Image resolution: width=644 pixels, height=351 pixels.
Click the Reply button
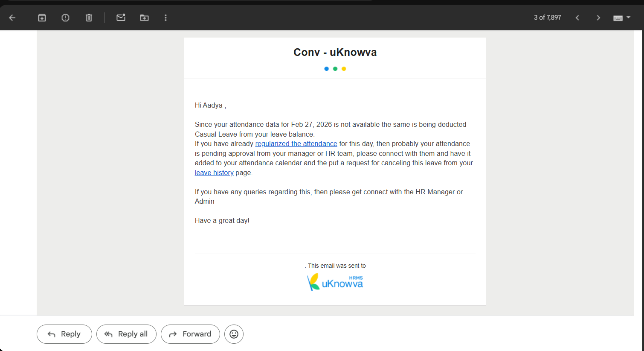click(x=64, y=334)
